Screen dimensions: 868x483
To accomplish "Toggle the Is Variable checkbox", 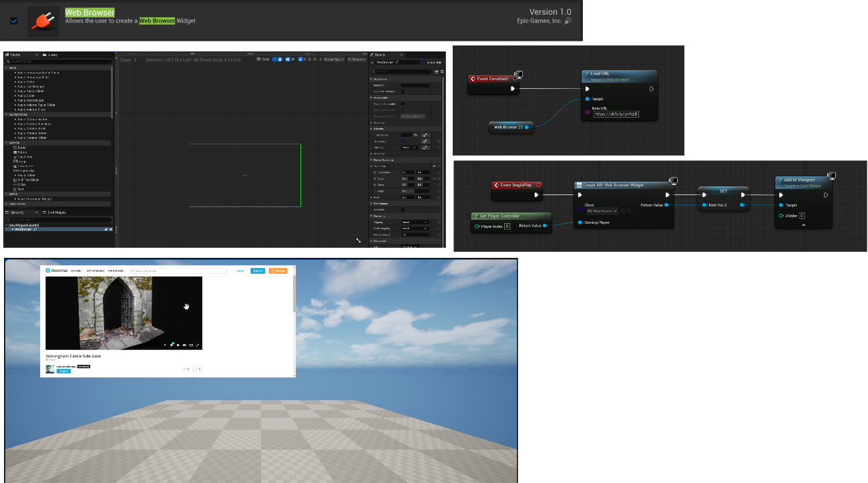I will tap(425, 62).
